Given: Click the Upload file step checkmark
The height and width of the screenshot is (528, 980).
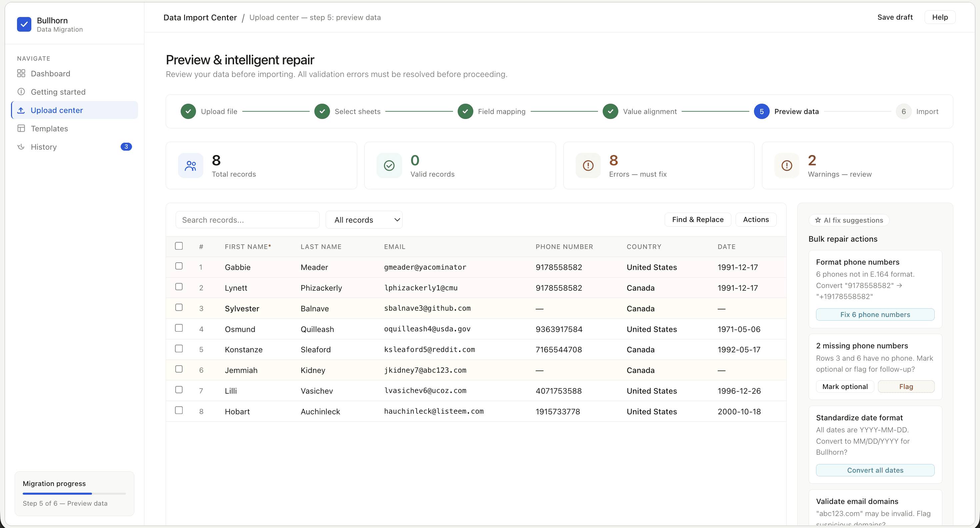Looking at the screenshot, I should [x=188, y=111].
